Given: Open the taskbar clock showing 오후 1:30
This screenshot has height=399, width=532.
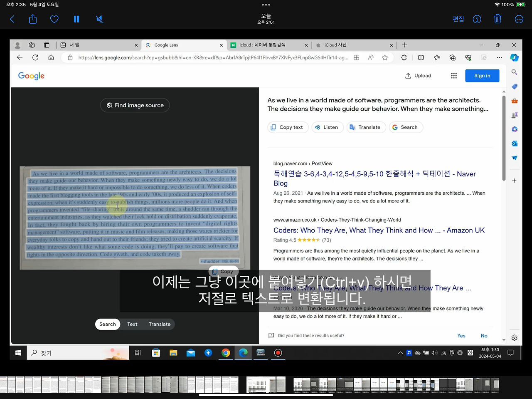Looking at the screenshot, I should 490,353.
